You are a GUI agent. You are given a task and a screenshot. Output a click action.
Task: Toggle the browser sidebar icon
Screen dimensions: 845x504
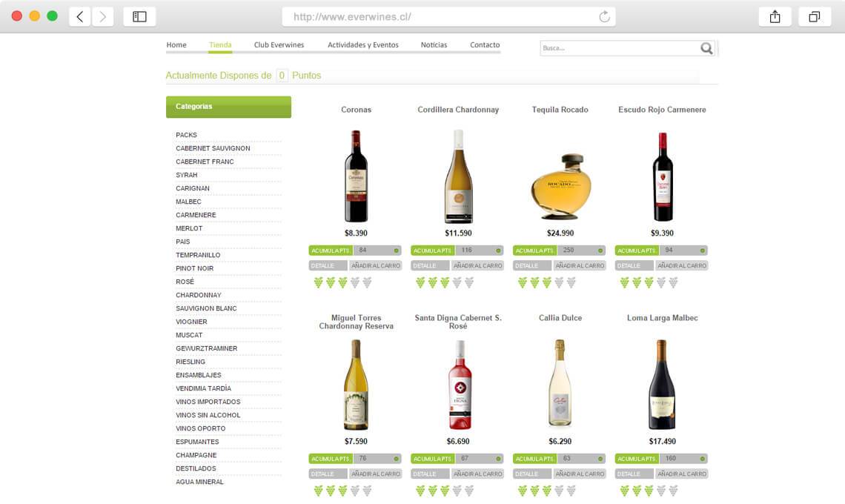(139, 17)
